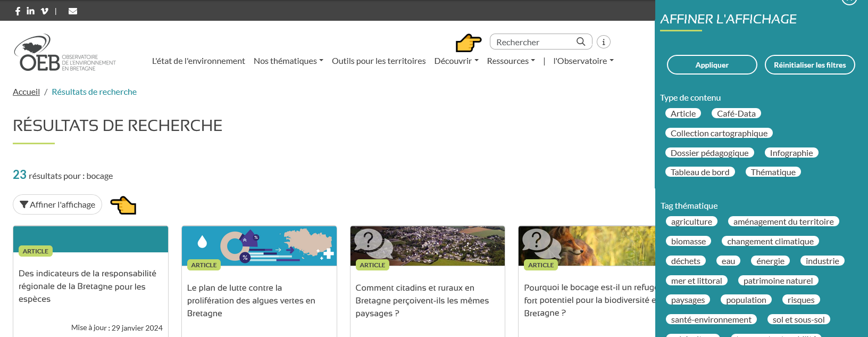
Task: Select the paysages tag
Action: pos(688,300)
